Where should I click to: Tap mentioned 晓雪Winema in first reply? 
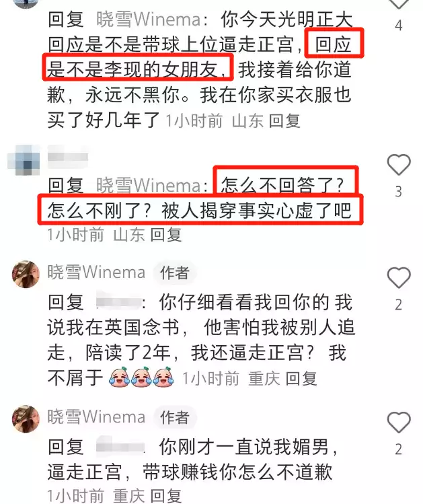[149, 20]
